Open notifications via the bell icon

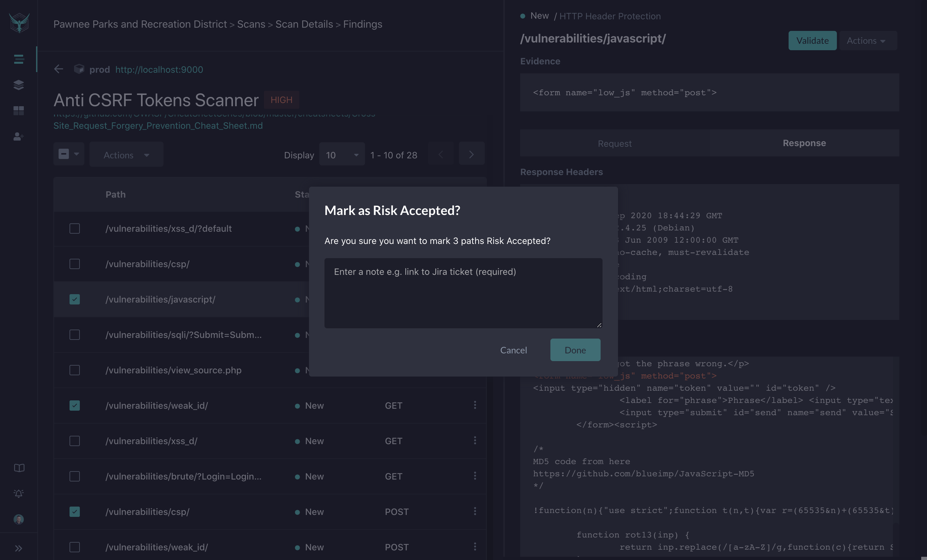tap(18, 493)
